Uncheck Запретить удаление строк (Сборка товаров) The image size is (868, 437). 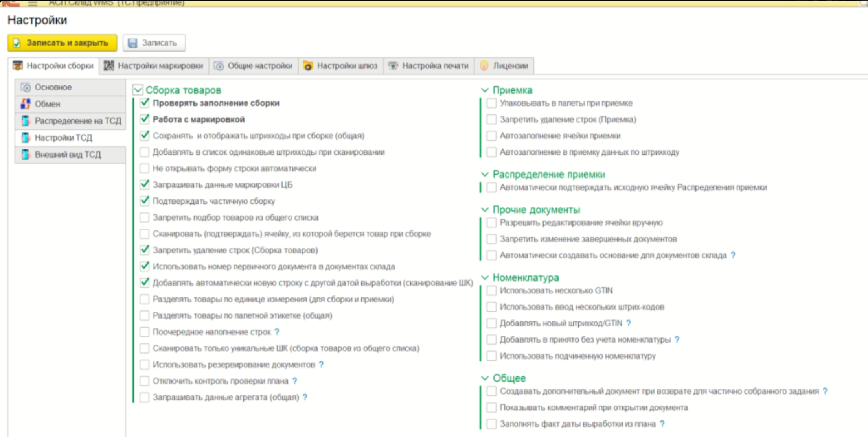[145, 250]
